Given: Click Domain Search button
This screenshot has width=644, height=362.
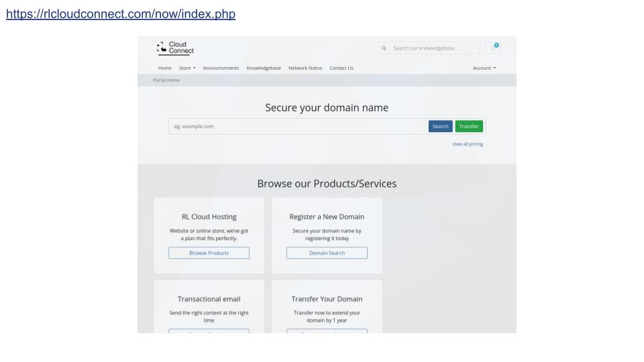Looking at the screenshot, I should pos(327,253).
